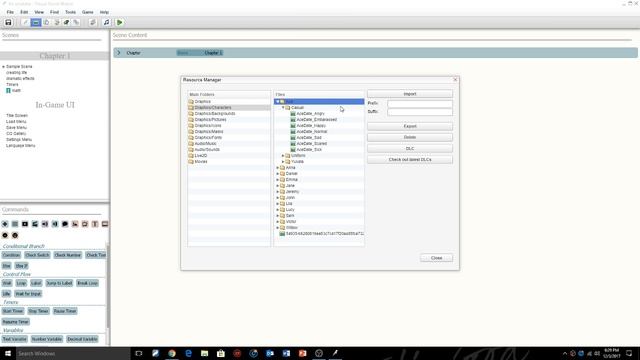Select the Graphics/Backgrounds folder
This screenshot has height=360, width=640.
coord(215,113)
